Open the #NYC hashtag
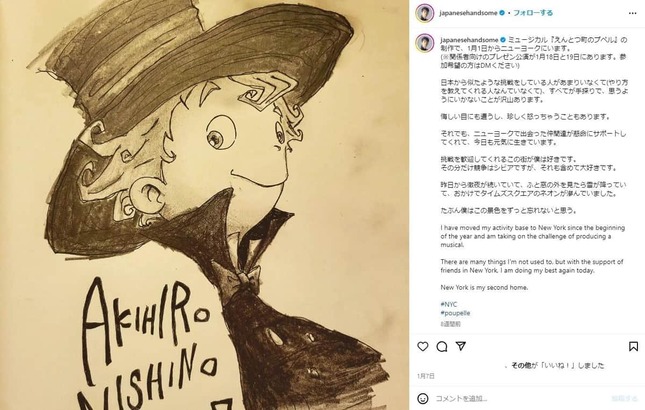 449,304
